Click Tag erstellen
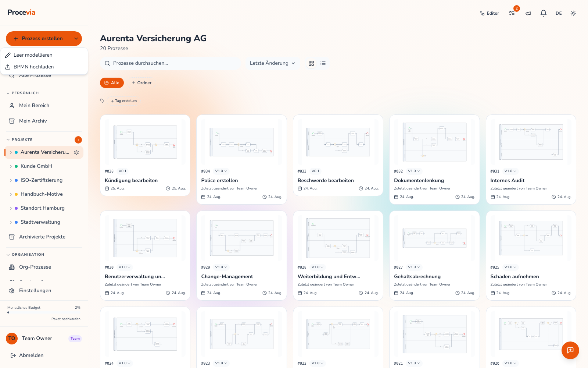This screenshot has height=368, width=588. coord(124,101)
